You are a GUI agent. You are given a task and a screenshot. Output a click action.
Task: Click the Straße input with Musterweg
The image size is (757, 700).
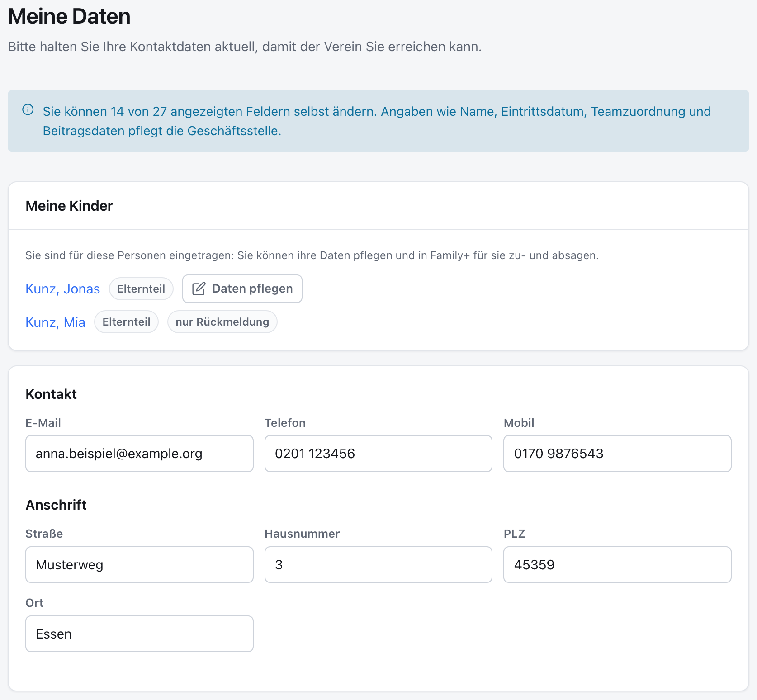click(x=139, y=565)
